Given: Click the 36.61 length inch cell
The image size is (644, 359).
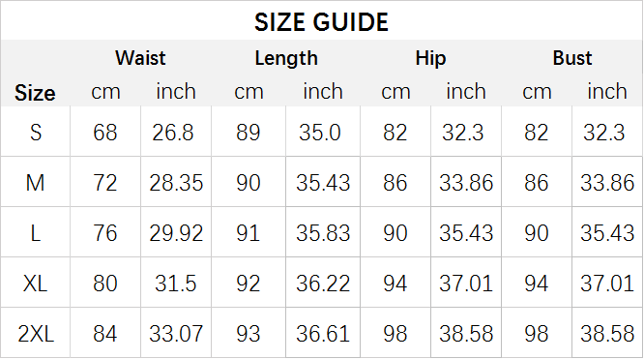Looking at the screenshot, I should point(323,334).
